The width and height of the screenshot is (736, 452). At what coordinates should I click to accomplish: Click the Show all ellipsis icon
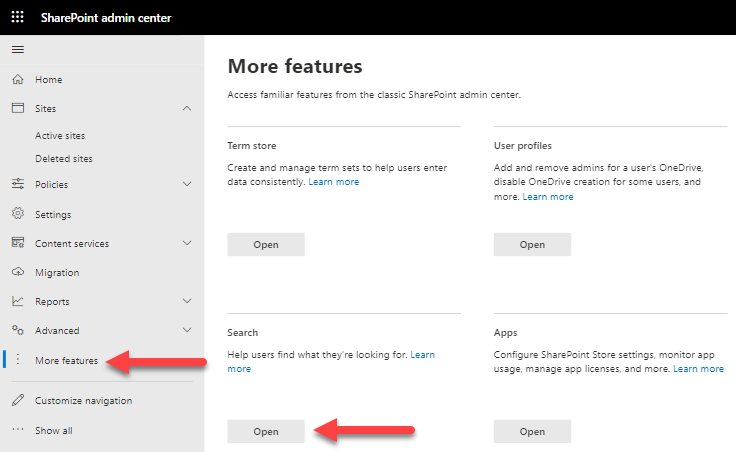click(18, 429)
